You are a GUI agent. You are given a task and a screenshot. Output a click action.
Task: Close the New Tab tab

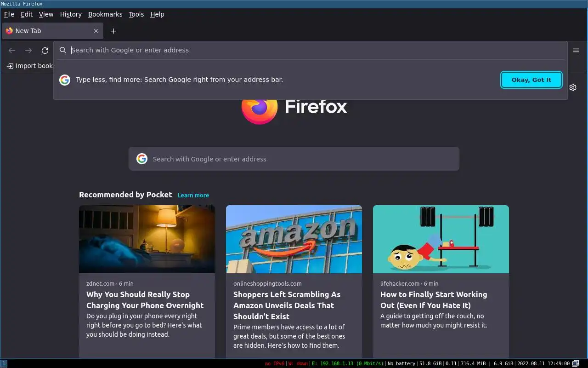(x=96, y=31)
